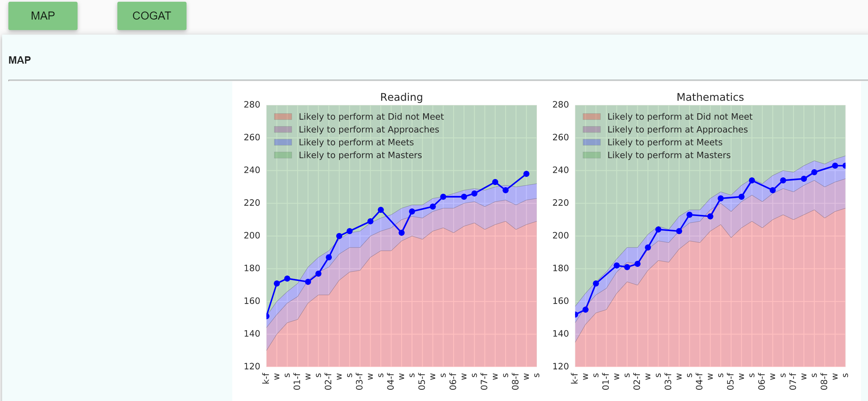Click the 07-f label on Mathematics x-axis
Image resolution: width=868 pixels, height=401 pixels.
(x=793, y=381)
